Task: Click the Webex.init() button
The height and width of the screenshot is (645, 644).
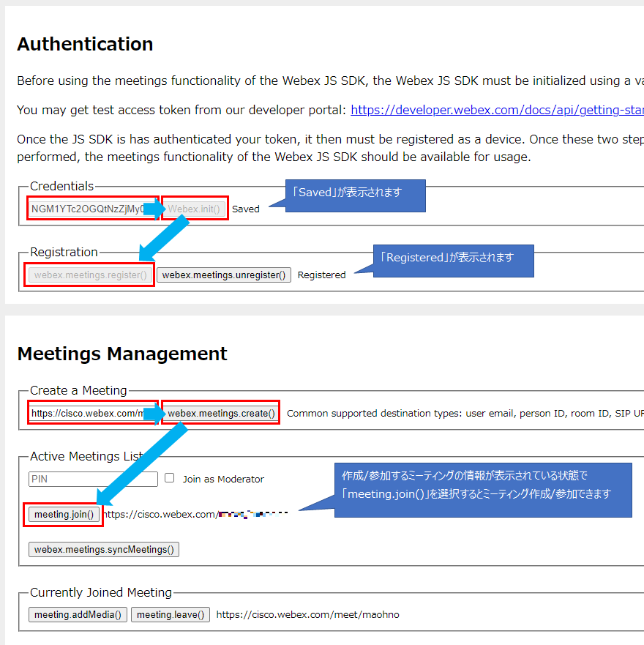Action: tap(194, 209)
